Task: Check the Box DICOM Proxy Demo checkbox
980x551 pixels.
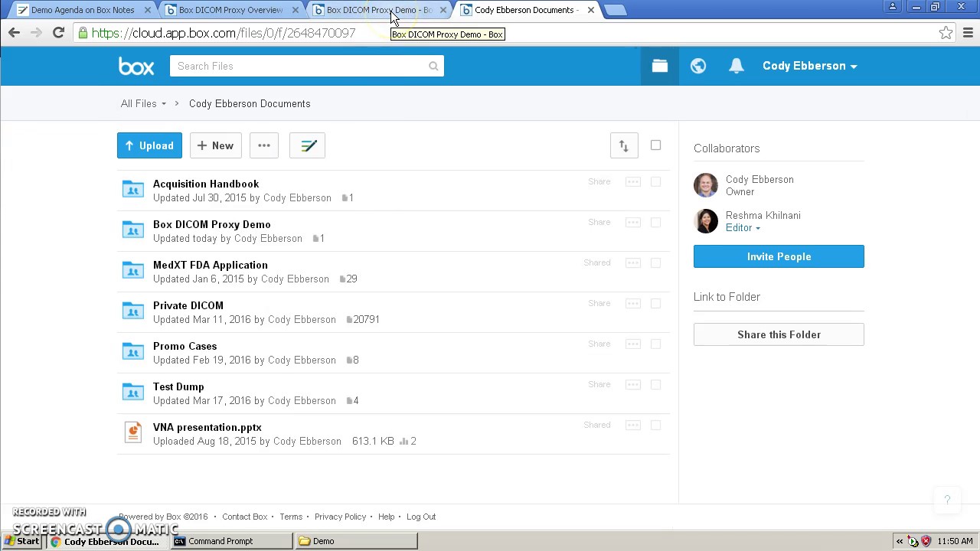Action: (655, 223)
